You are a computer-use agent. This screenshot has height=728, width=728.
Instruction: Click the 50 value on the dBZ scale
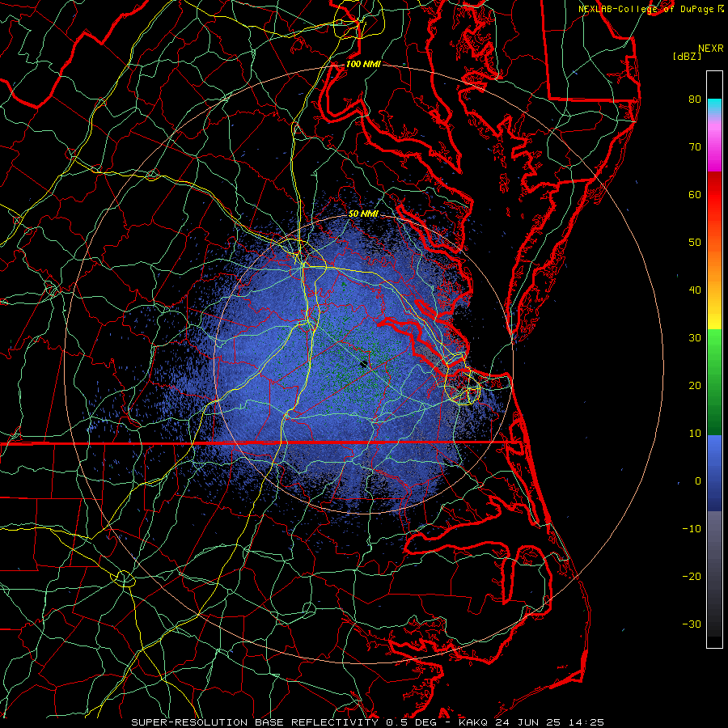695,243
